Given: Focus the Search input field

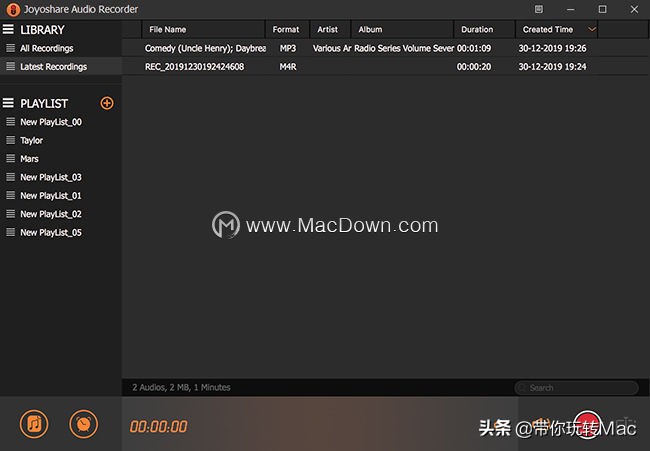Looking at the screenshot, I should pyautogui.click(x=576, y=388).
